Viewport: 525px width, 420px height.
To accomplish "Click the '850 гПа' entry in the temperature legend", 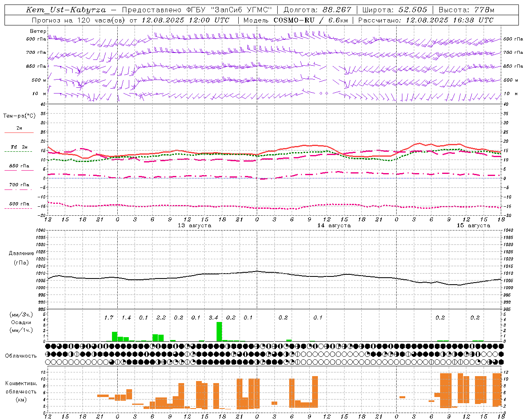I will 19,166.
